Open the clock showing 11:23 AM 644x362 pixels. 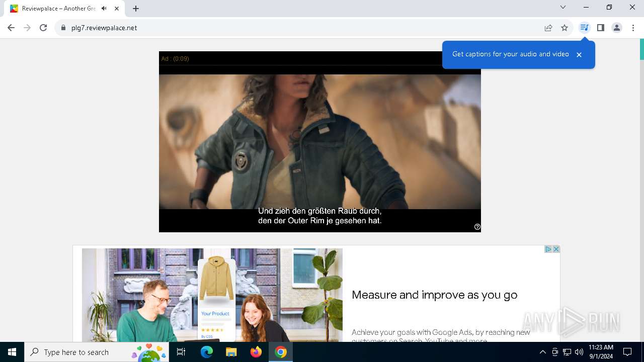[x=601, y=352]
